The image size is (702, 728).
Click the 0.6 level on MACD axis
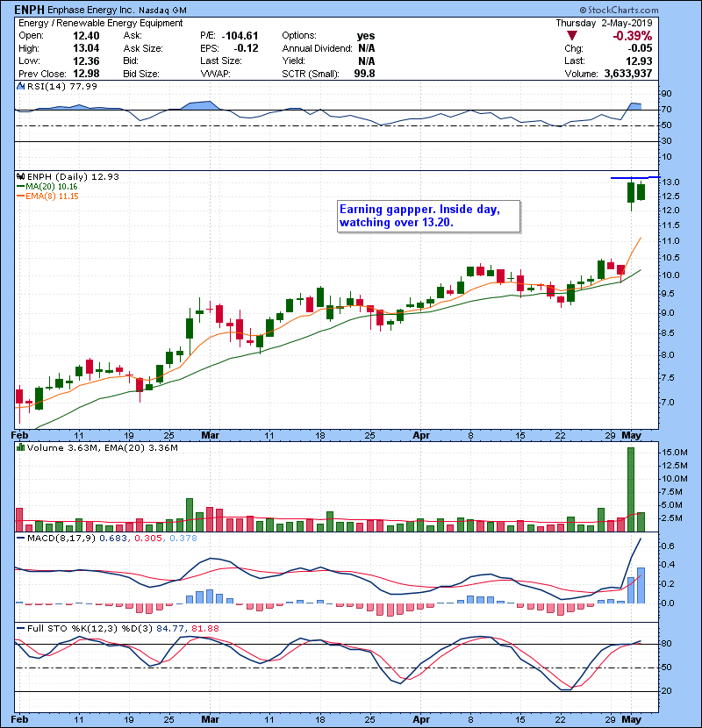pos(668,546)
